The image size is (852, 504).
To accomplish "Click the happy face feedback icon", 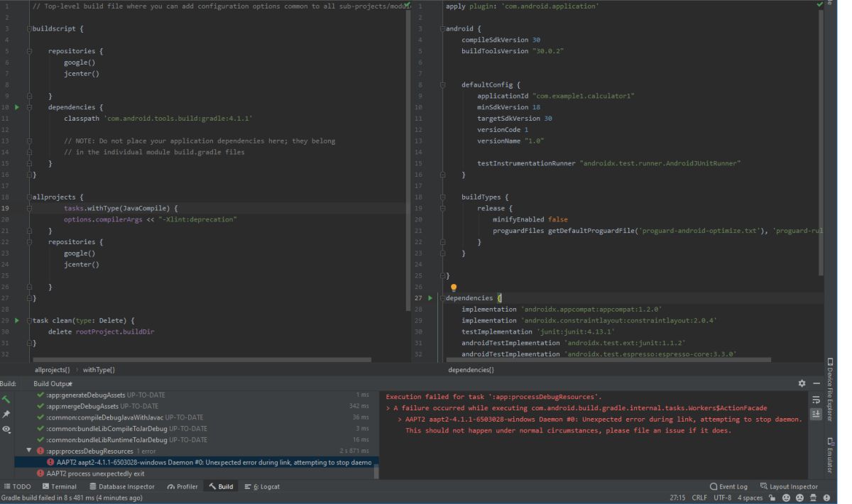I will [x=786, y=498].
